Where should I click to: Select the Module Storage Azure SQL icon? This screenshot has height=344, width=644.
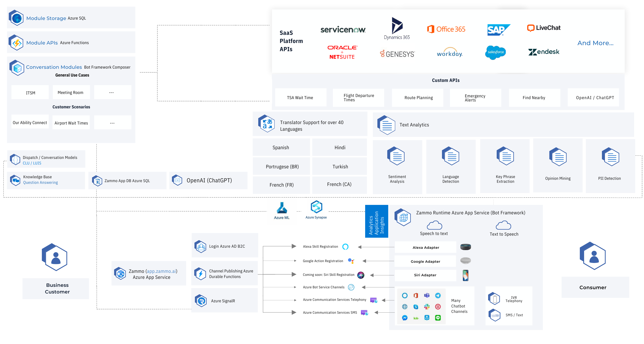16,18
